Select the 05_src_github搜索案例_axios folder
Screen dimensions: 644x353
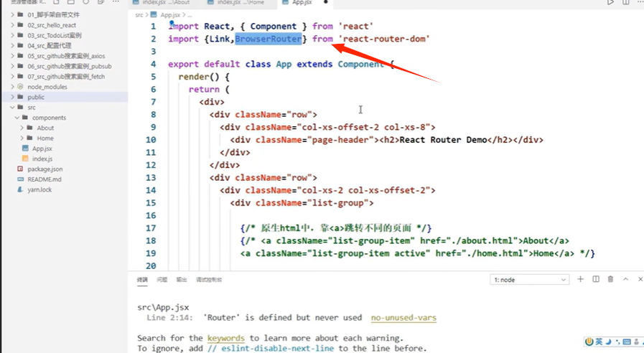tap(65, 56)
